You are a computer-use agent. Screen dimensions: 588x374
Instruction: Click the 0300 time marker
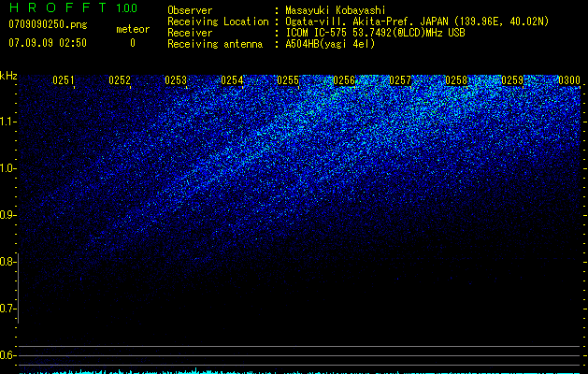[569, 80]
